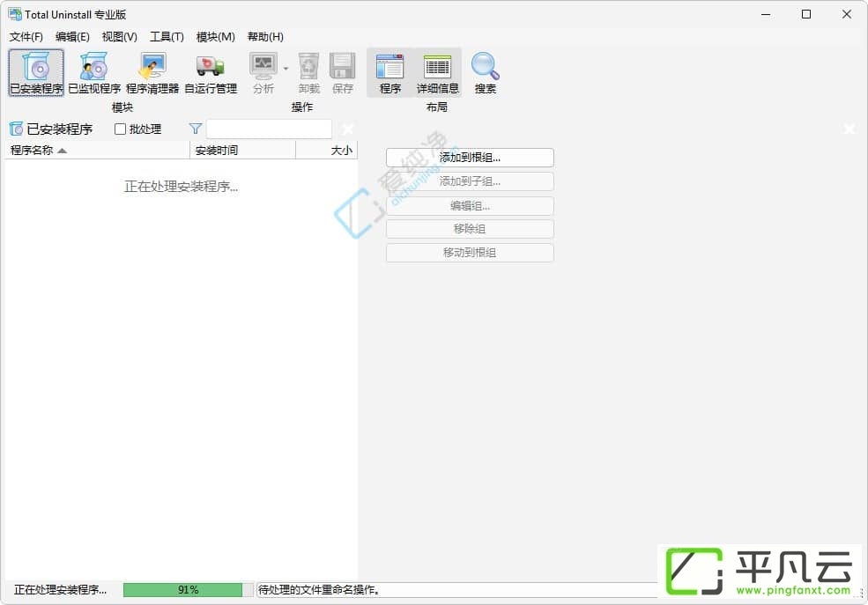Toggle the 详细信息 layout panel
The image size is (868, 605).
[437, 72]
